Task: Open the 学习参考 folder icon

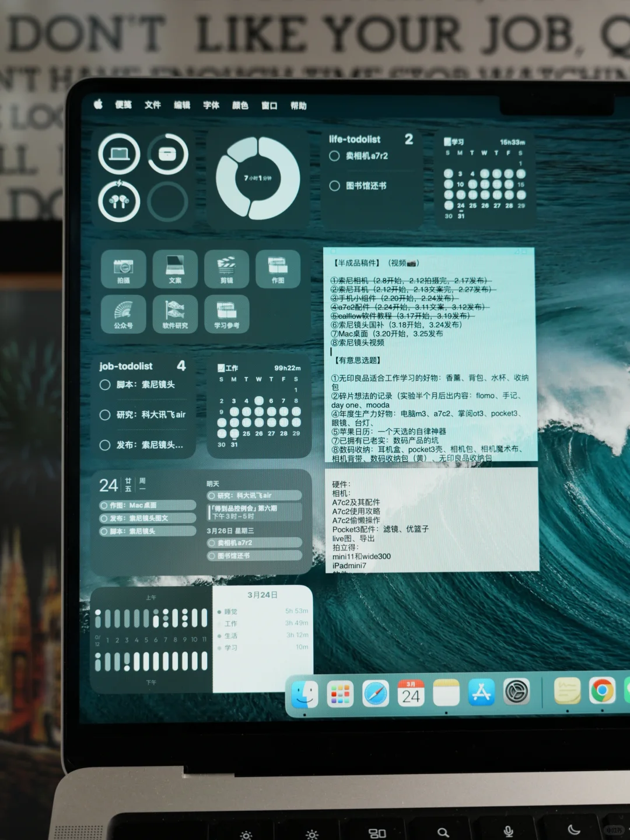Action: coord(226,314)
